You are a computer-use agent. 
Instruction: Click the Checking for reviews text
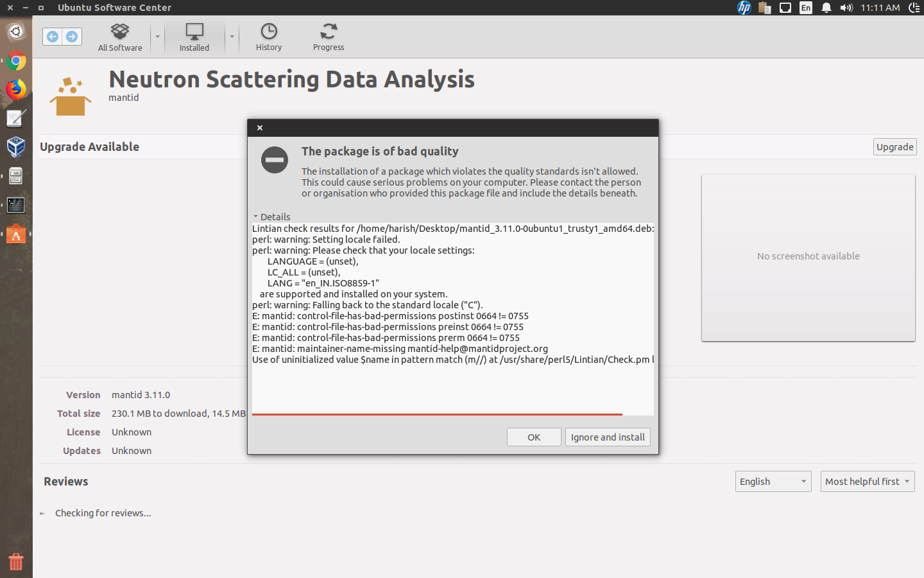[103, 513]
